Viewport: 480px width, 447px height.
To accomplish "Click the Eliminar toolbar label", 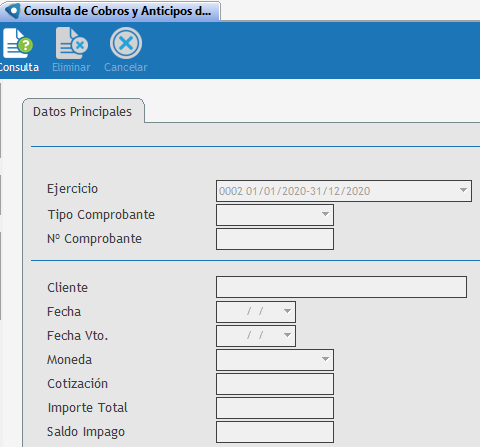I will click(71, 67).
